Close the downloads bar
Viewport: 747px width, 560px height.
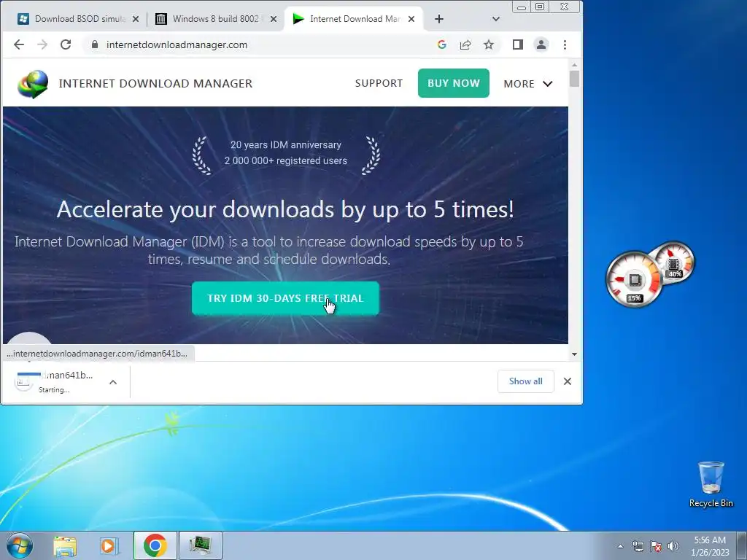pyautogui.click(x=568, y=381)
